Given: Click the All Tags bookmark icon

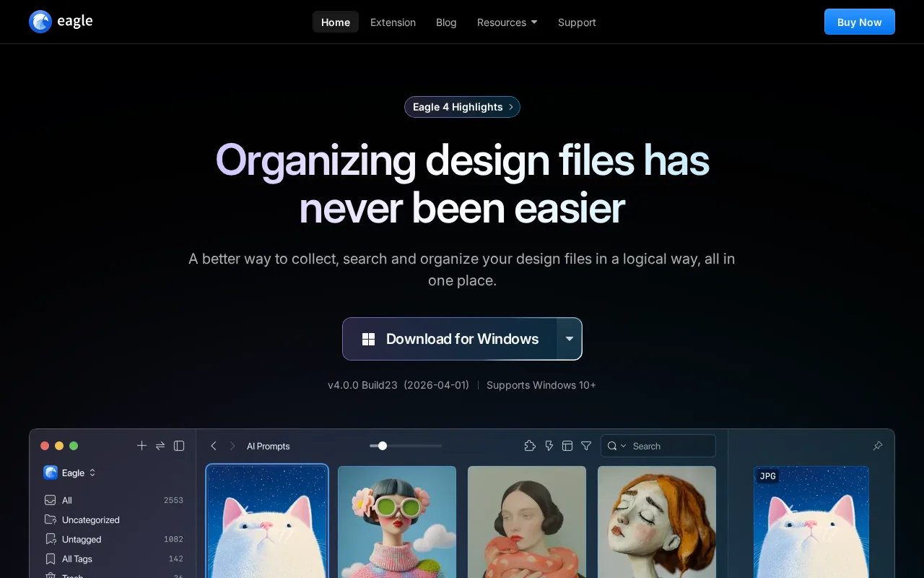Looking at the screenshot, I should 50,558.
